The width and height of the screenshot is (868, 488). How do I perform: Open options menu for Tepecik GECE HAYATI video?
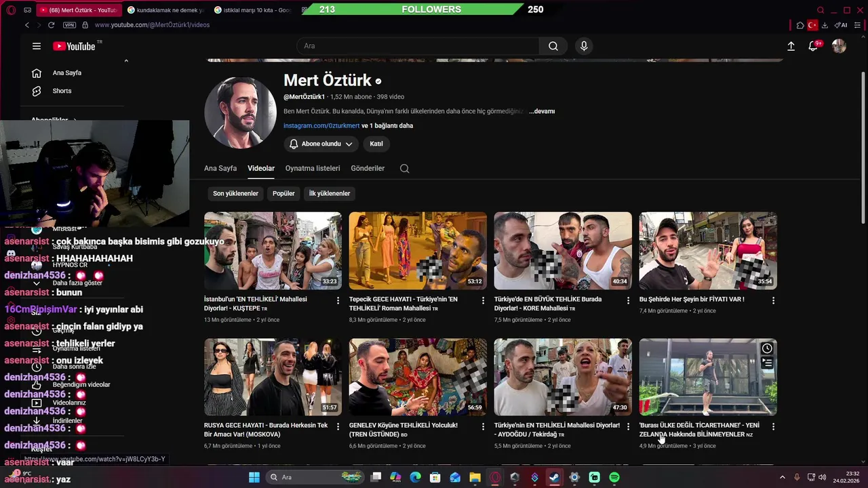click(x=484, y=300)
